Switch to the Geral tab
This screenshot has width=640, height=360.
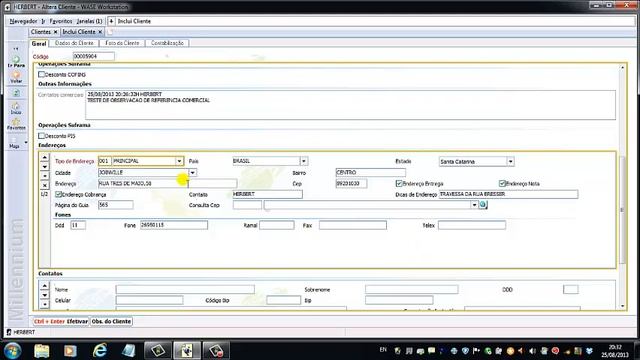coord(39,43)
